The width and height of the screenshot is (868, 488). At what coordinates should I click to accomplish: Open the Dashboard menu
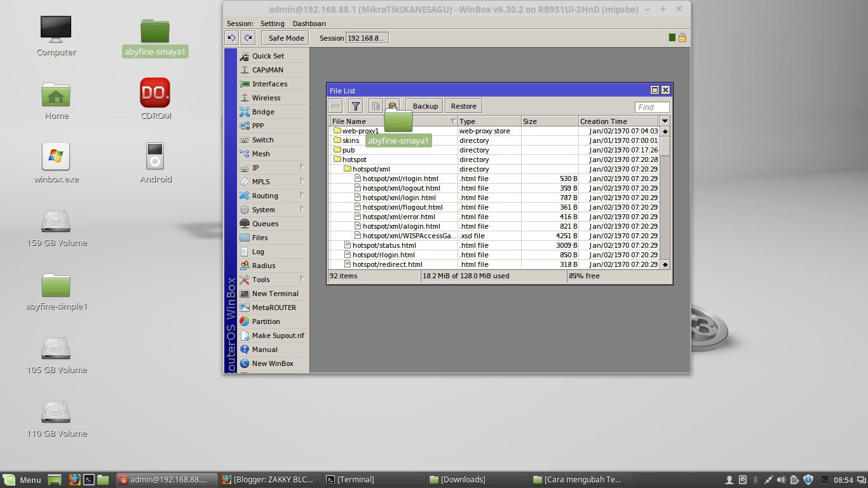[x=309, y=24]
